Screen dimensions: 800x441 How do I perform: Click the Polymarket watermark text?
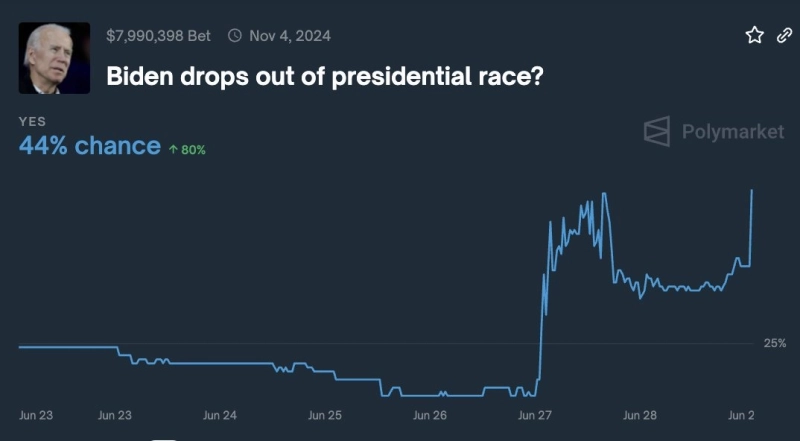(732, 131)
